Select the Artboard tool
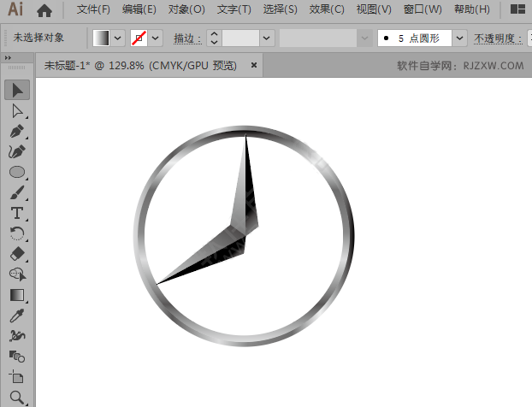532x407 pixels. click(x=17, y=377)
